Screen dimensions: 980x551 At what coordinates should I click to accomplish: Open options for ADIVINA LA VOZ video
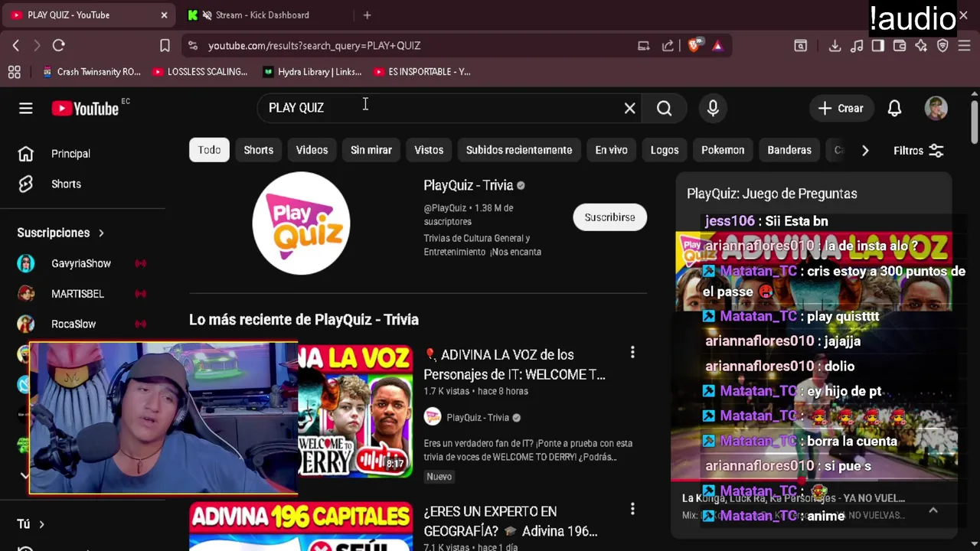pos(632,353)
